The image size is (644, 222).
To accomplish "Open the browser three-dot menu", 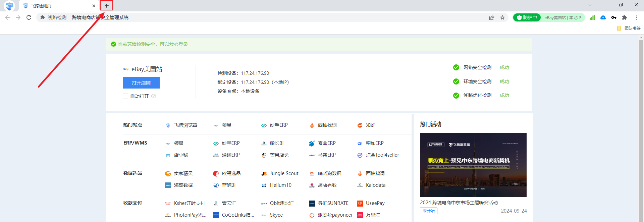I will pos(636,17).
